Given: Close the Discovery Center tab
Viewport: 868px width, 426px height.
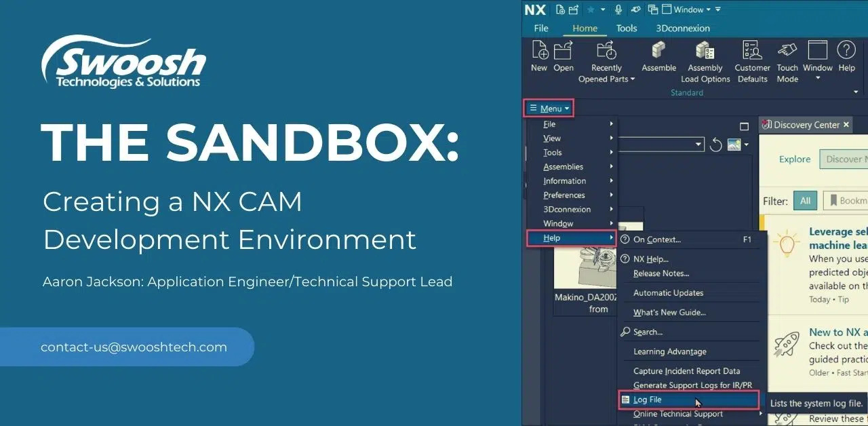Looking at the screenshot, I should coord(846,125).
